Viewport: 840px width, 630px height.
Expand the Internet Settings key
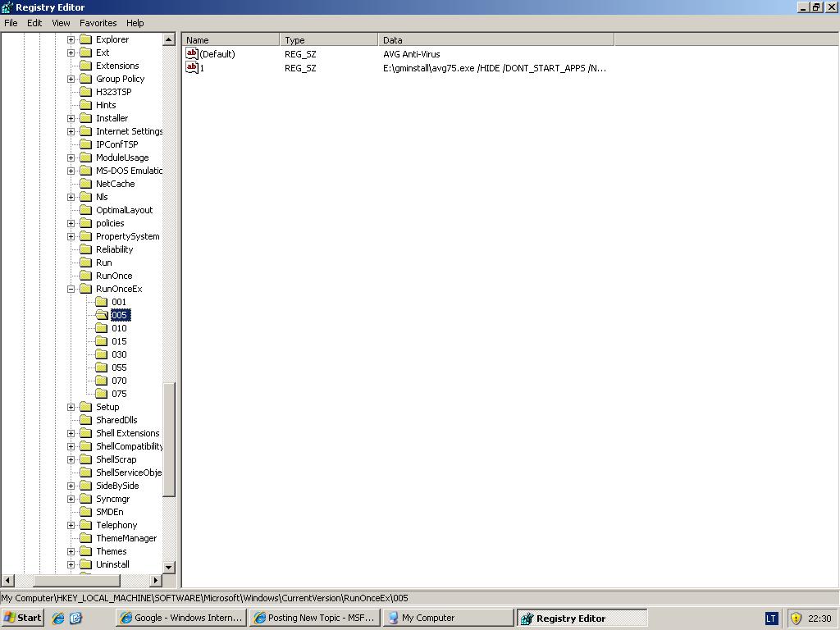71,132
